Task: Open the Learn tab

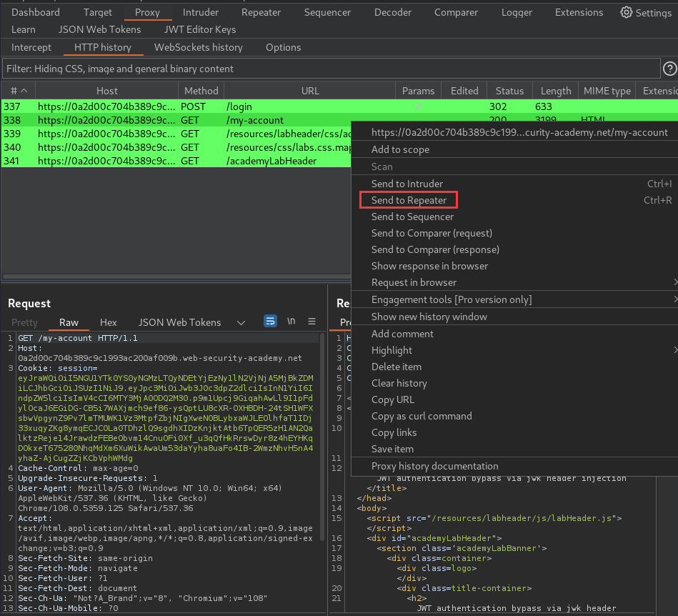Action: point(24,29)
